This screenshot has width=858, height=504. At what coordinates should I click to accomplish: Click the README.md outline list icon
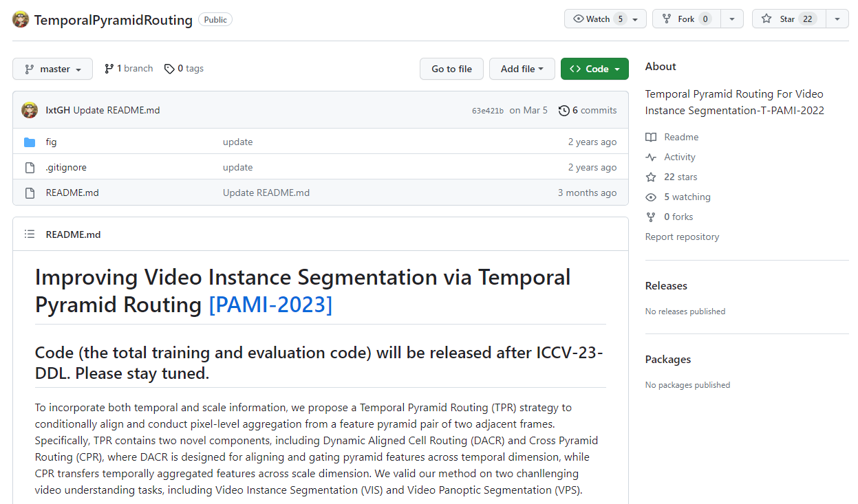30,234
